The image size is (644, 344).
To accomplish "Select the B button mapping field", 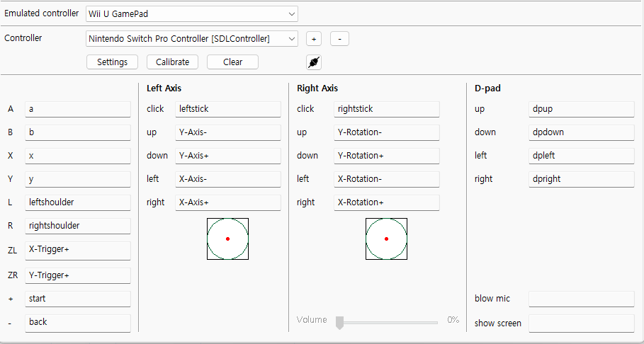I will point(78,132).
